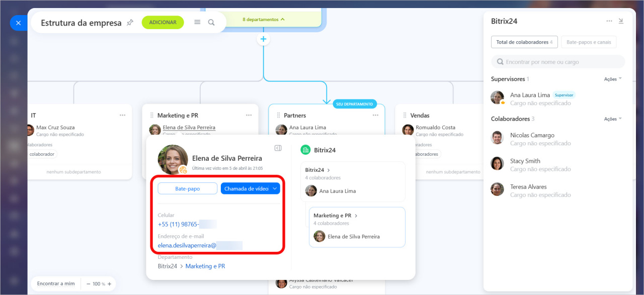The height and width of the screenshot is (295, 644).
Task: Click the colaboradores tag in Vendas card
Action: (x=427, y=154)
